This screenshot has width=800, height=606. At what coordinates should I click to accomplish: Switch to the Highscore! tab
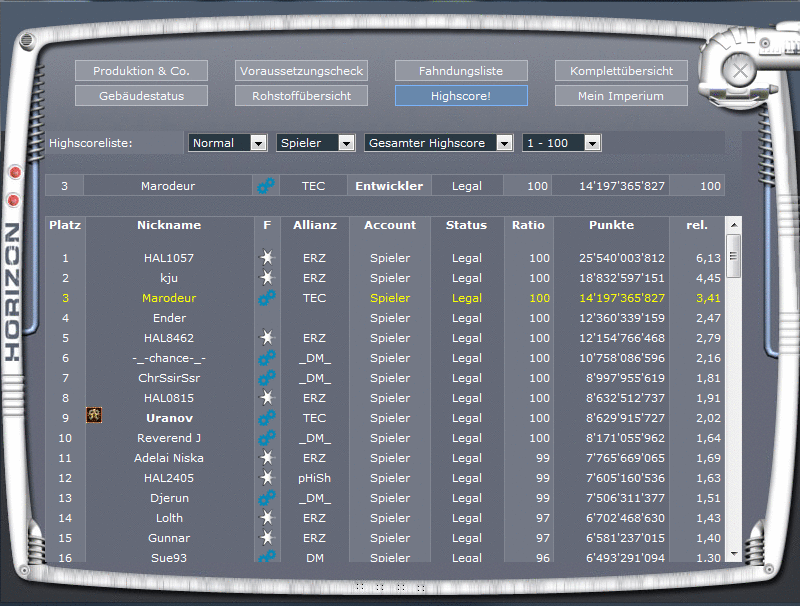click(x=463, y=95)
